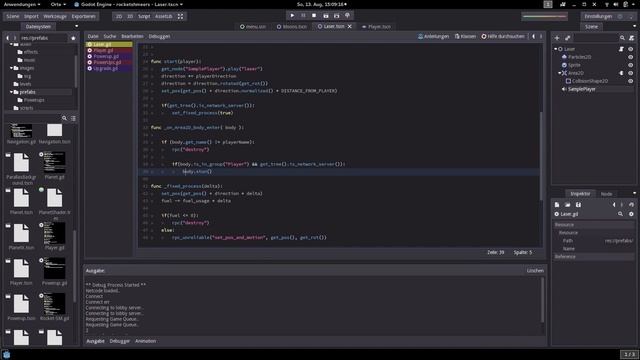The height and width of the screenshot is (360, 640).
Task: Create new resource in Inspector
Action: [557, 205]
